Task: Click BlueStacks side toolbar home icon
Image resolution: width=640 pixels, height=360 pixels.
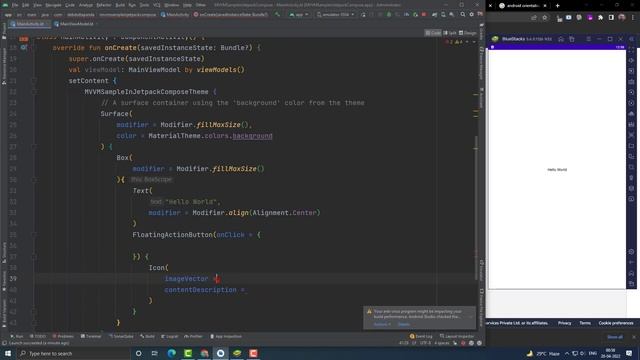Action: [x=631, y=273]
